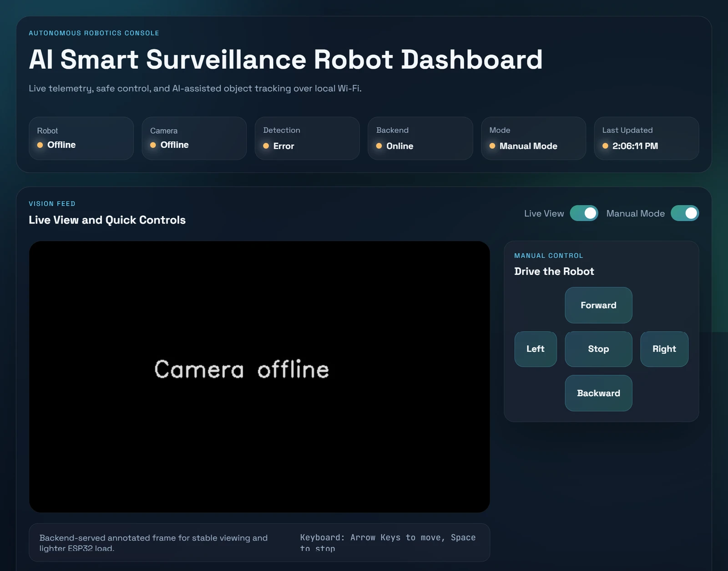This screenshot has width=728, height=571.
Task: Move the robot Backward
Action: (598, 393)
